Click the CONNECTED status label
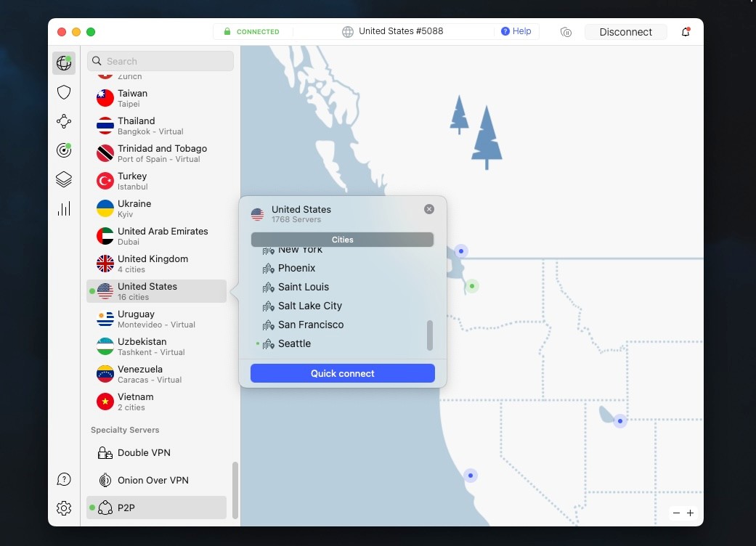 (x=258, y=32)
